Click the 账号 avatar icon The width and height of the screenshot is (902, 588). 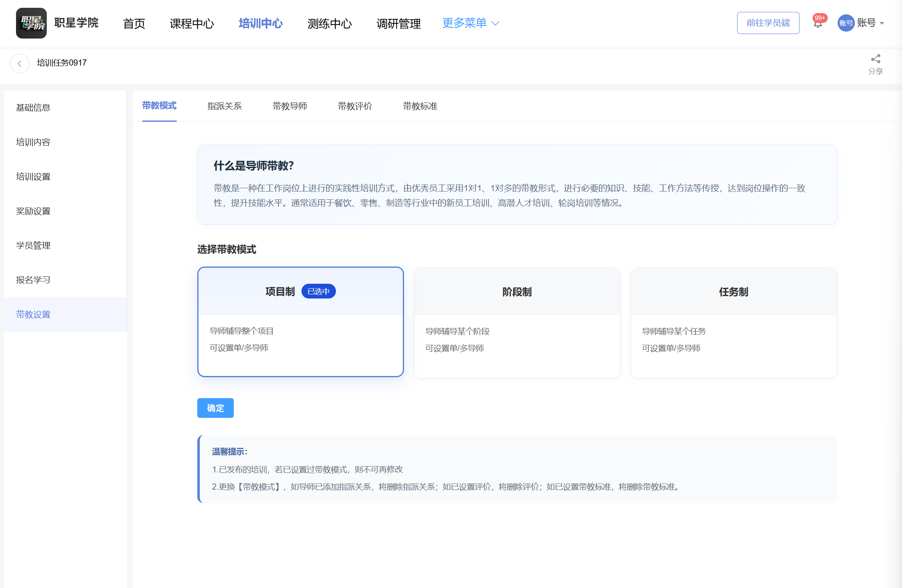846,23
